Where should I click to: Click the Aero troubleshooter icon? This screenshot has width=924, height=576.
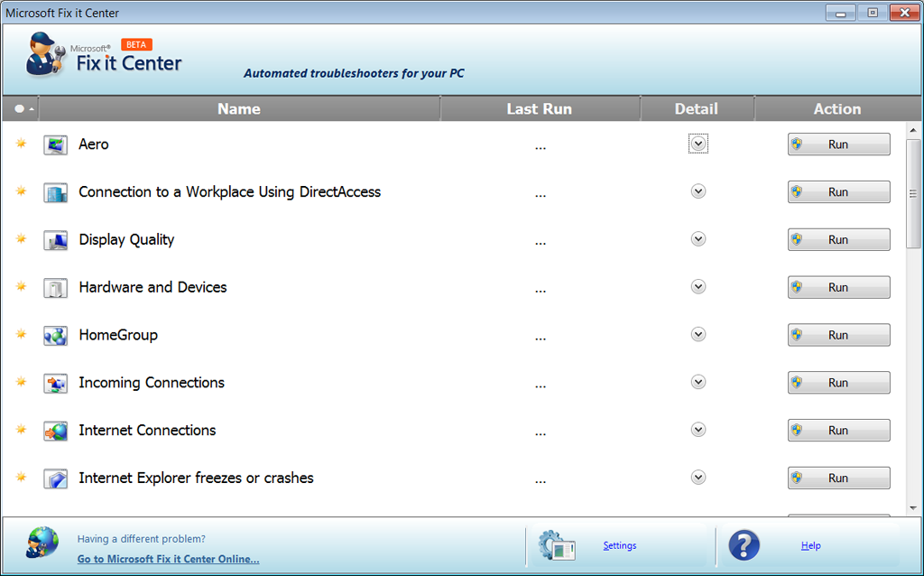coord(55,144)
